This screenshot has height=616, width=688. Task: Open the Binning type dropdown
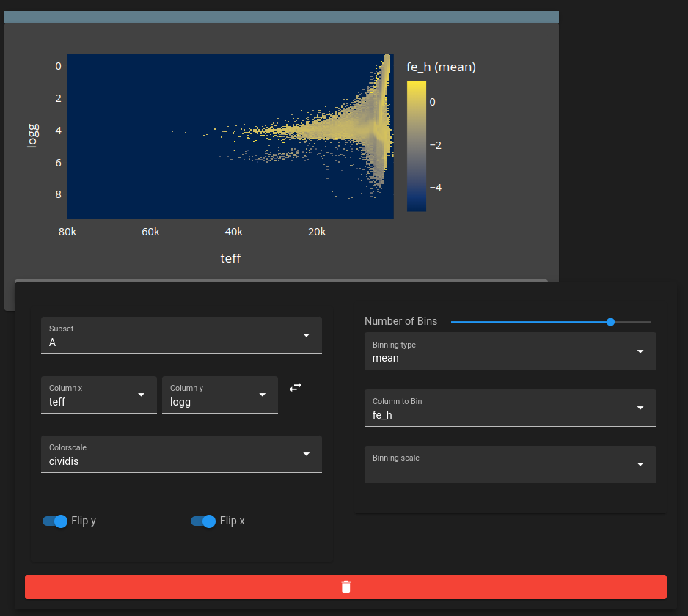[510, 351]
